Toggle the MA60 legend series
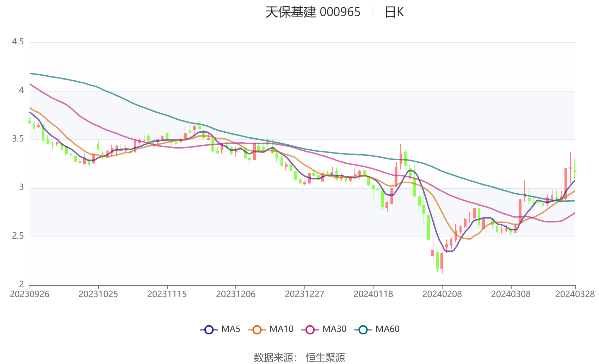The image size is (599, 364). pyautogui.click(x=377, y=330)
